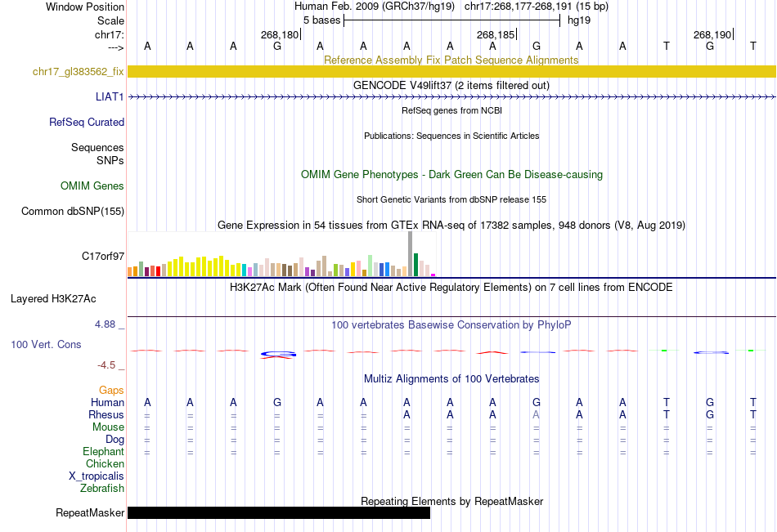The image size is (777, 532).
Task: Click the H3K27Ac Mark ENCODE track title
Action: coord(451,288)
